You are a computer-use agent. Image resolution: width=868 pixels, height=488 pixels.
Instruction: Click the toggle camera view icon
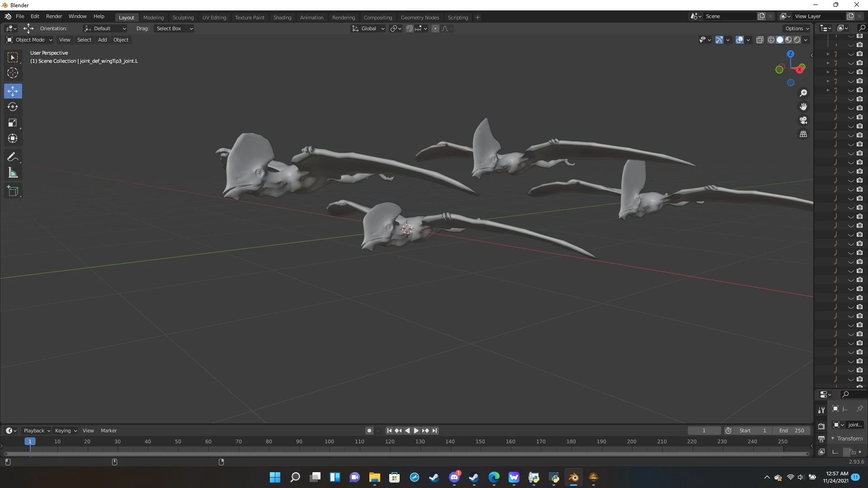pyautogui.click(x=803, y=121)
